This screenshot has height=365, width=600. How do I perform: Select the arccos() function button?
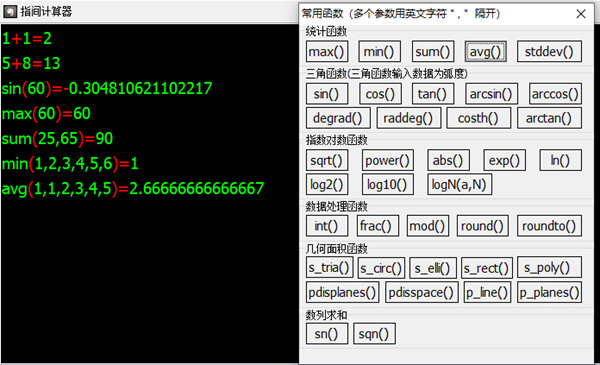(555, 94)
